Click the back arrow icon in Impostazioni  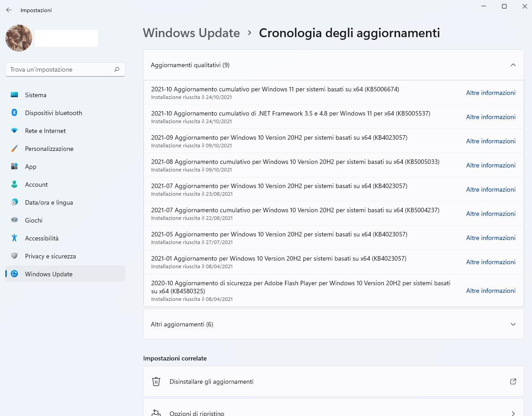pyautogui.click(x=9, y=10)
